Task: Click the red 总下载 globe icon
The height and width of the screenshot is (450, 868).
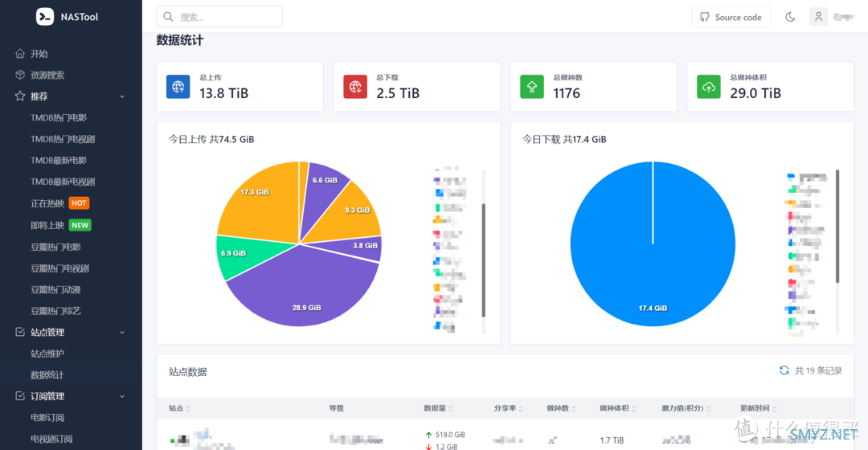Action: [355, 87]
